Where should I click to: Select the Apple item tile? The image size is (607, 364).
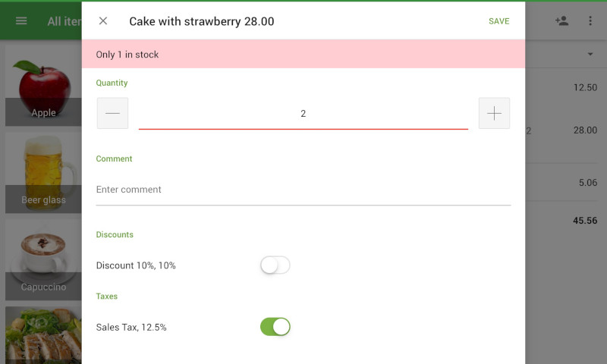[x=43, y=87]
